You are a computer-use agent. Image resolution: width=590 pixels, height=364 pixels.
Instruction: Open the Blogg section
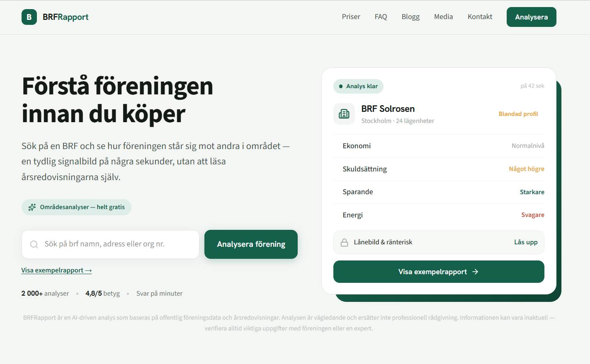(410, 17)
